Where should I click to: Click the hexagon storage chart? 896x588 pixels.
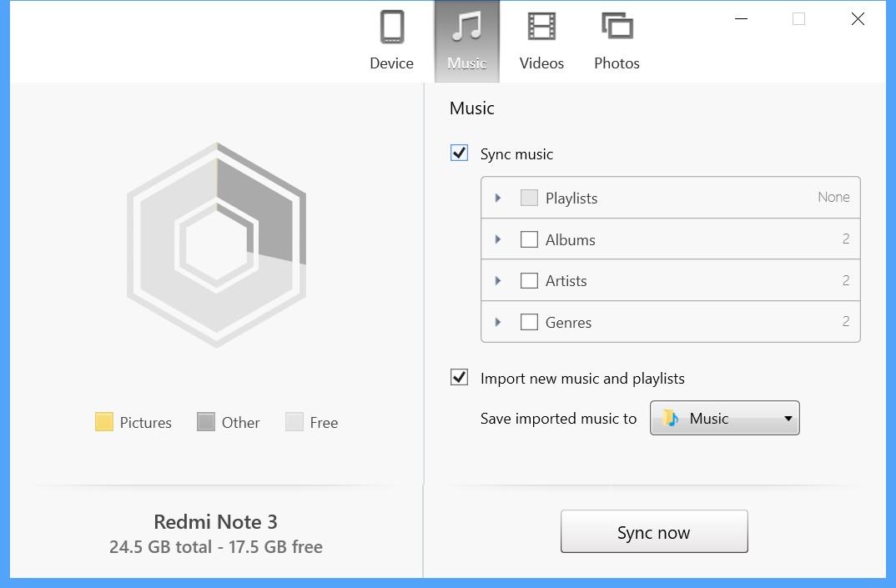coord(217,244)
